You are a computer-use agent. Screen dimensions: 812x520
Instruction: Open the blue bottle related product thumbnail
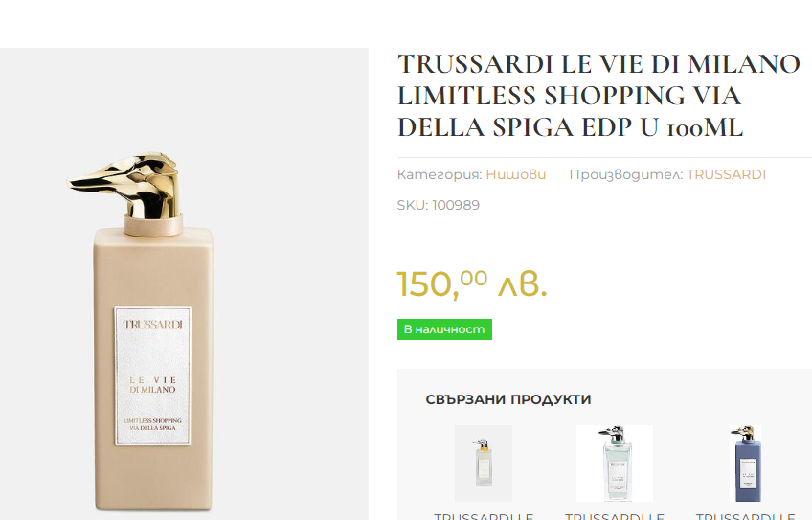[745, 463]
